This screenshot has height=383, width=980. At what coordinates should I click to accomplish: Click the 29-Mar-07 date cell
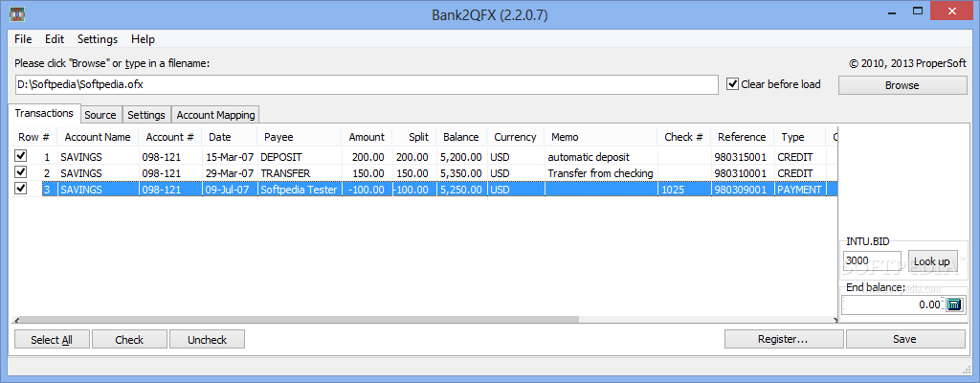tap(230, 172)
